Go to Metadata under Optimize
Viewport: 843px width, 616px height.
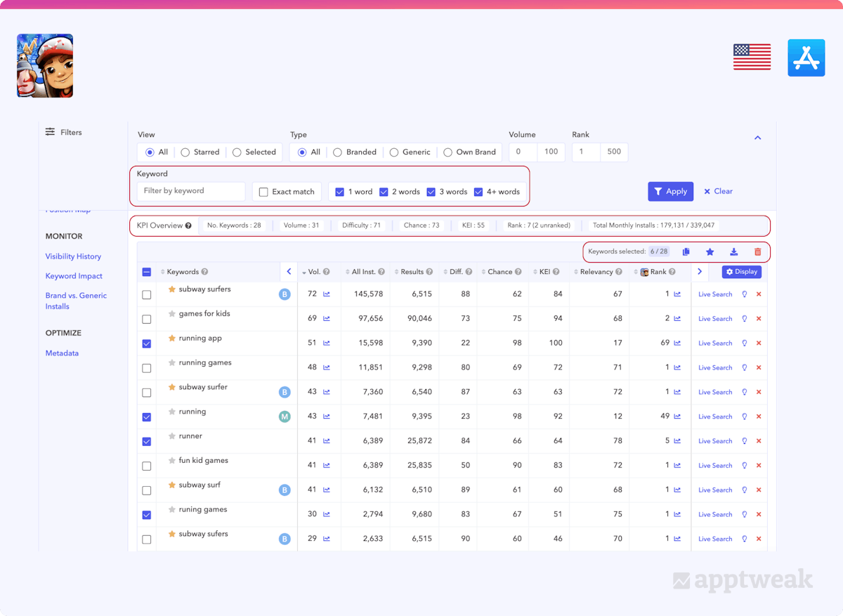[x=62, y=353]
